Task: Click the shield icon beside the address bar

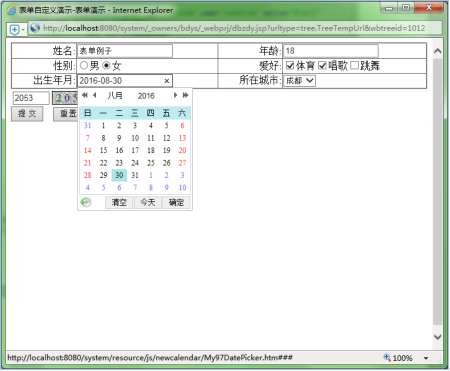Action: point(14,30)
